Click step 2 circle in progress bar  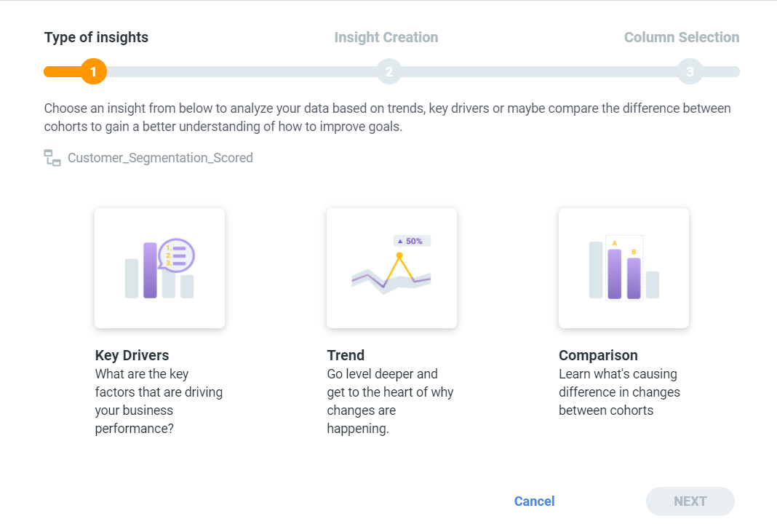click(389, 71)
